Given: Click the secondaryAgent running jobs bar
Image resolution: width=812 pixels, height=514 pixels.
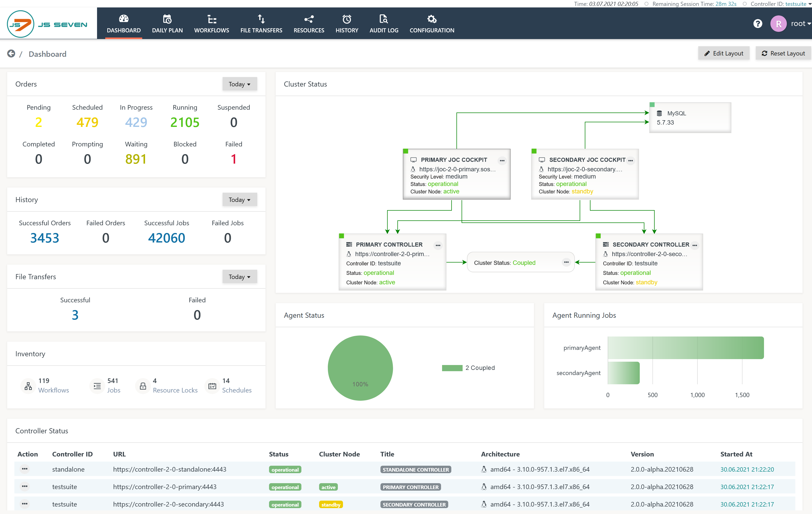Looking at the screenshot, I should (624, 373).
